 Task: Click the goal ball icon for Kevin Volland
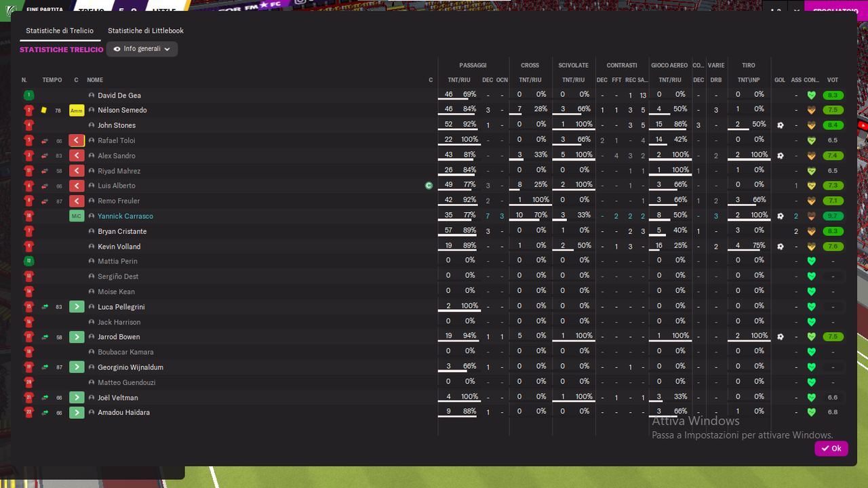click(781, 247)
